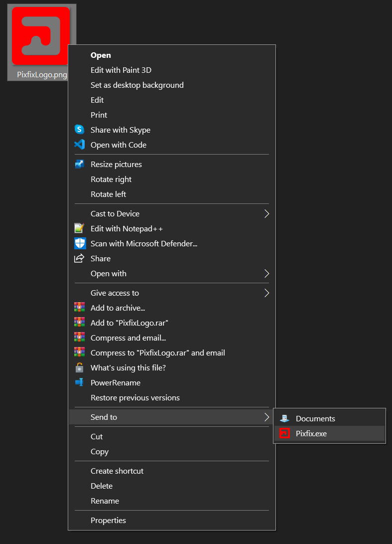Select Compress to "PixfixLogo.rar" and email
Screen dimensions: 392x544
[172, 353]
